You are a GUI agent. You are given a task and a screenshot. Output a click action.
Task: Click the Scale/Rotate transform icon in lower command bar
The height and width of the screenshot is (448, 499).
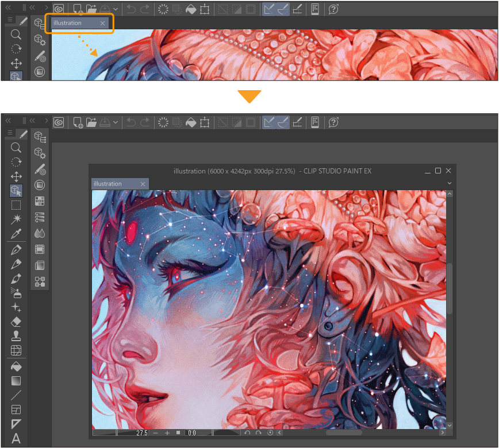click(x=205, y=122)
